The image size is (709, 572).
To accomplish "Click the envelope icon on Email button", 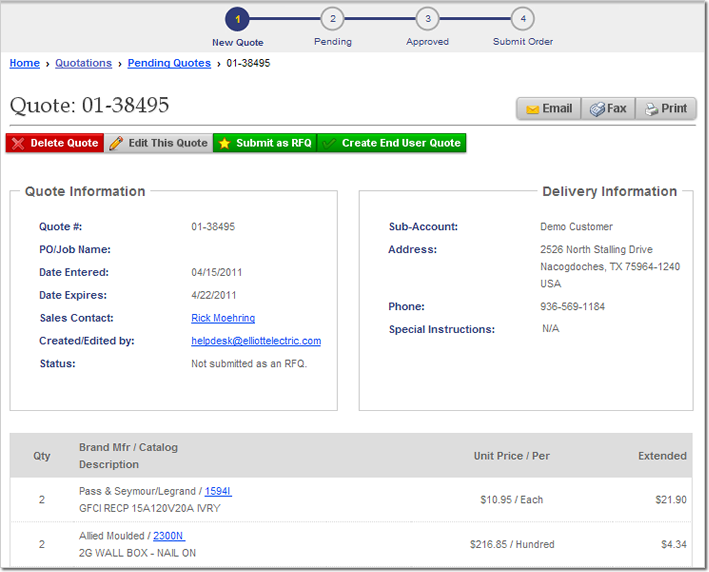I will point(533,109).
